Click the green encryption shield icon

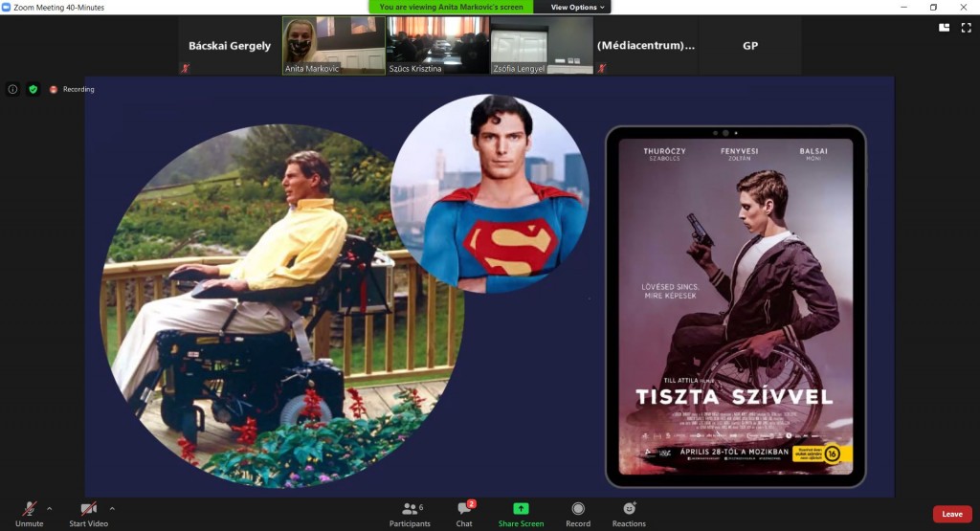[x=33, y=89]
